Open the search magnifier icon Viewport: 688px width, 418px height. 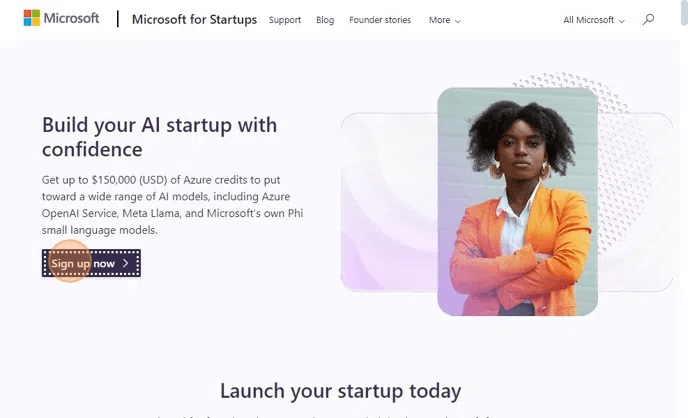pos(648,20)
